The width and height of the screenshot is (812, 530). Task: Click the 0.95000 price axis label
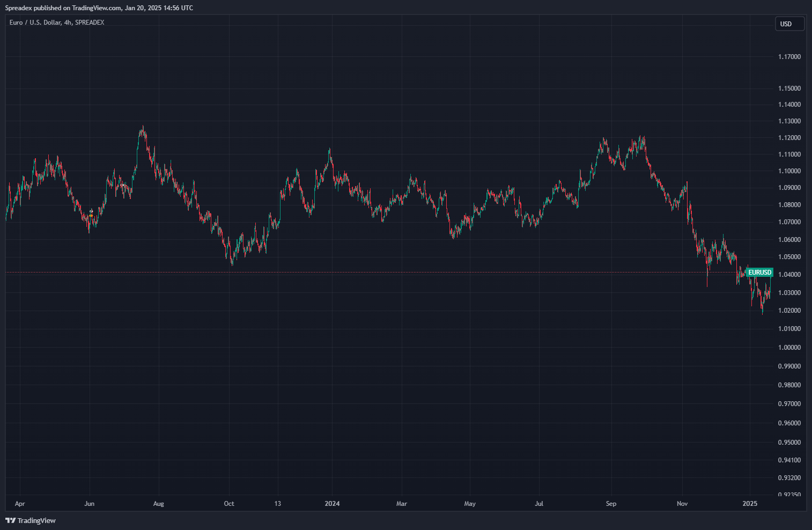tap(789, 443)
